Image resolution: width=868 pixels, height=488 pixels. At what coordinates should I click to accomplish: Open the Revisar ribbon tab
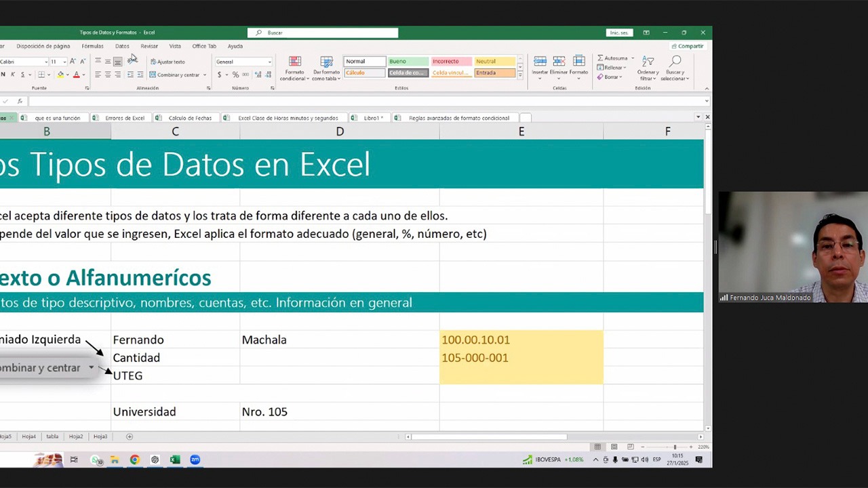[x=149, y=46]
